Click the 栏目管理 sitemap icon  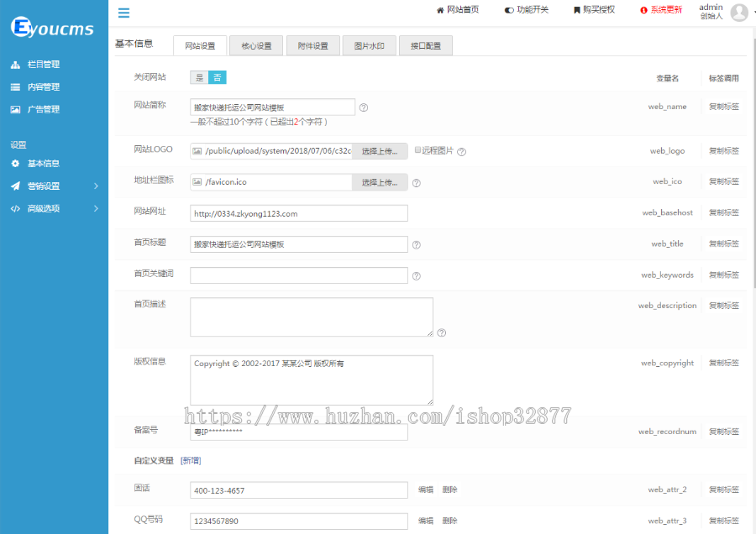click(x=15, y=65)
